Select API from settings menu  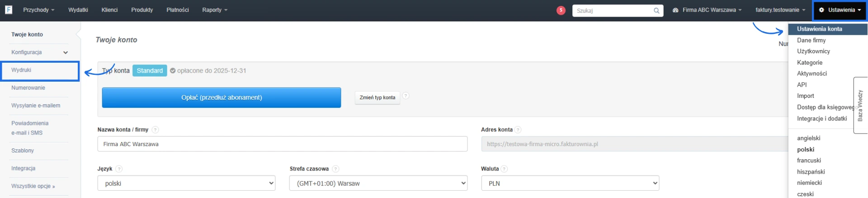(x=802, y=85)
